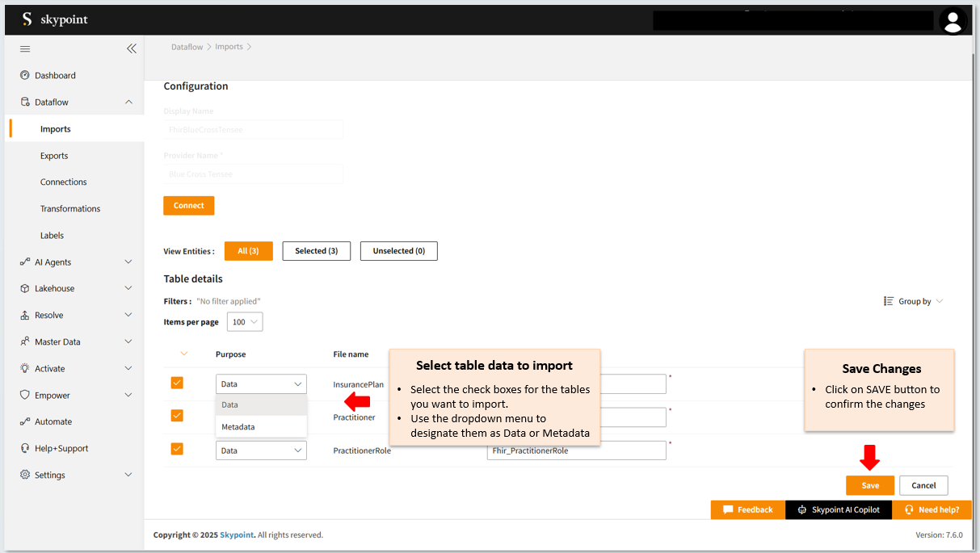The image size is (980, 553).
Task: Click the Dashboard gauge icon
Action: [25, 76]
